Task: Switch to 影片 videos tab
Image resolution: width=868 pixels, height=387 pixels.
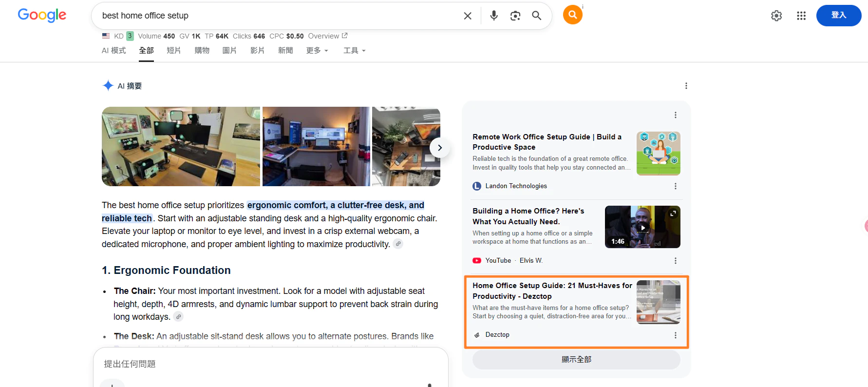Action: pyautogui.click(x=257, y=51)
